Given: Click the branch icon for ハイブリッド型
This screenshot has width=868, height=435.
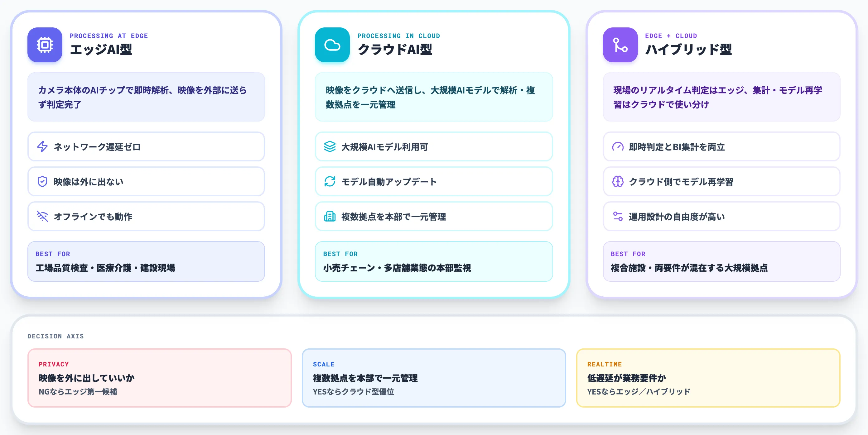Looking at the screenshot, I should 620,45.
